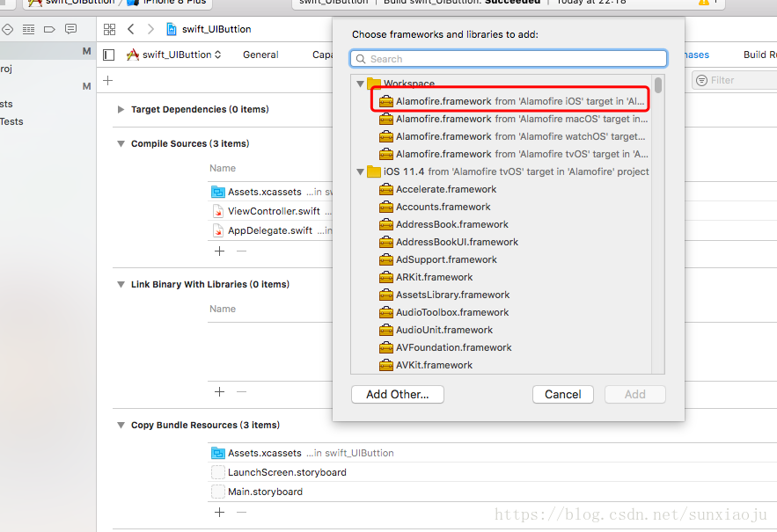777x532 pixels.
Task: Switch to the General tab
Action: coord(260,55)
